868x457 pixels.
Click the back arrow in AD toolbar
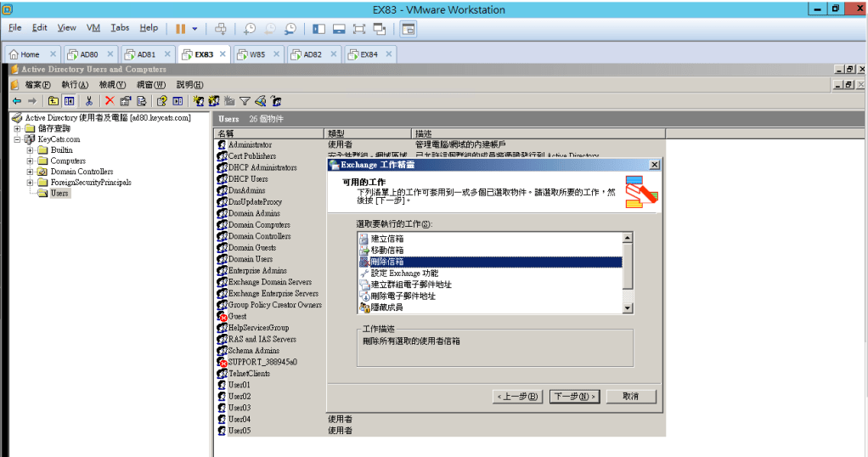(16, 100)
